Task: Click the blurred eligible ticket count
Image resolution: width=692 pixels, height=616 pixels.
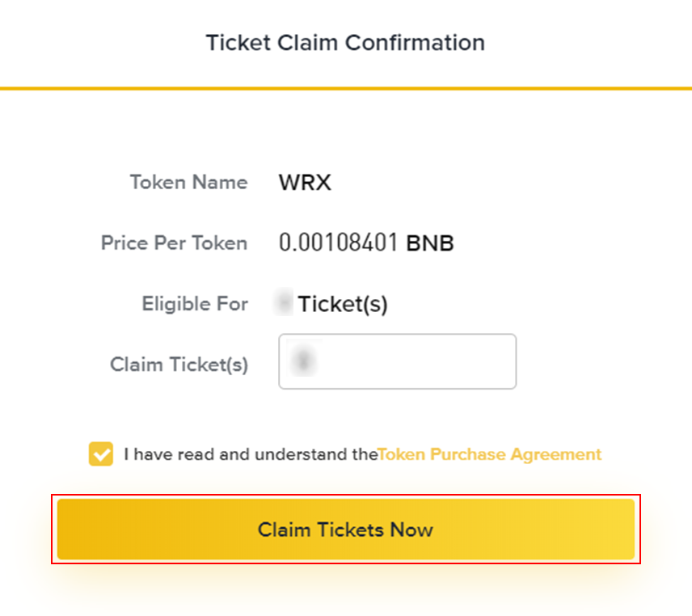Action: (284, 304)
